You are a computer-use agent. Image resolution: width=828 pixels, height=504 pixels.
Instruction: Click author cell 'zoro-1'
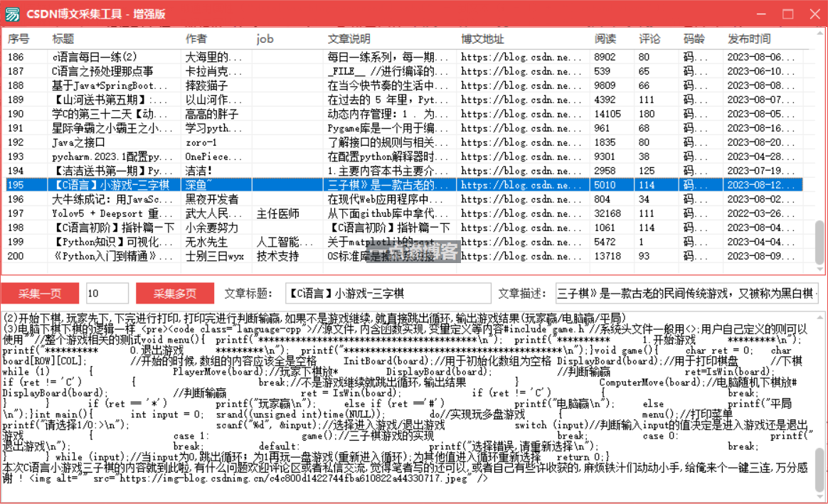(201, 142)
